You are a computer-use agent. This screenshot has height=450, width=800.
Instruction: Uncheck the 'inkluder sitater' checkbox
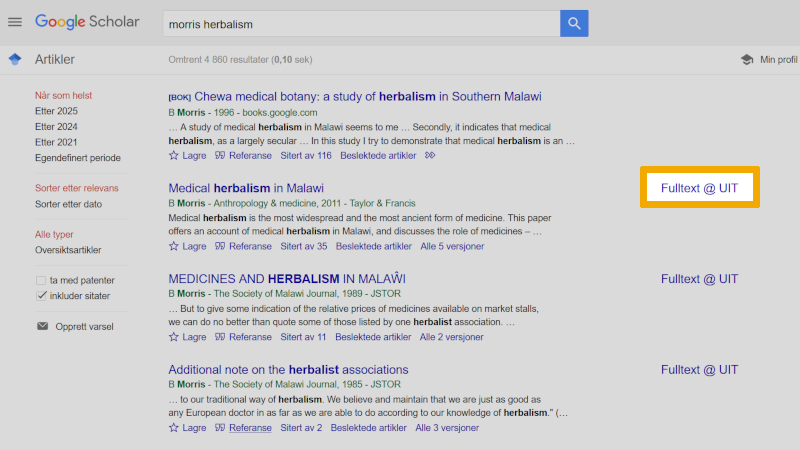41,296
